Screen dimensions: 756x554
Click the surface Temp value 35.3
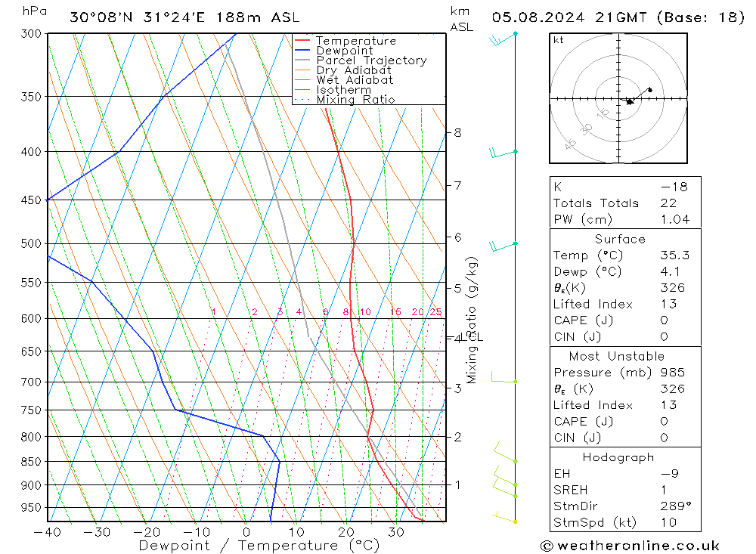tap(675, 255)
